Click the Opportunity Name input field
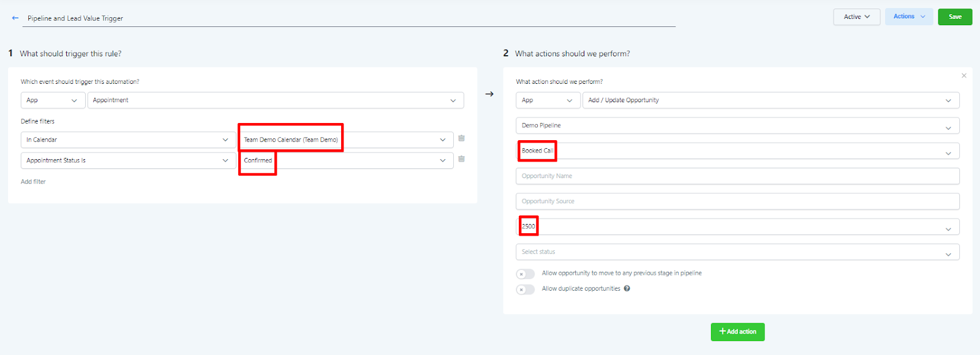 (x=737, y=176)
